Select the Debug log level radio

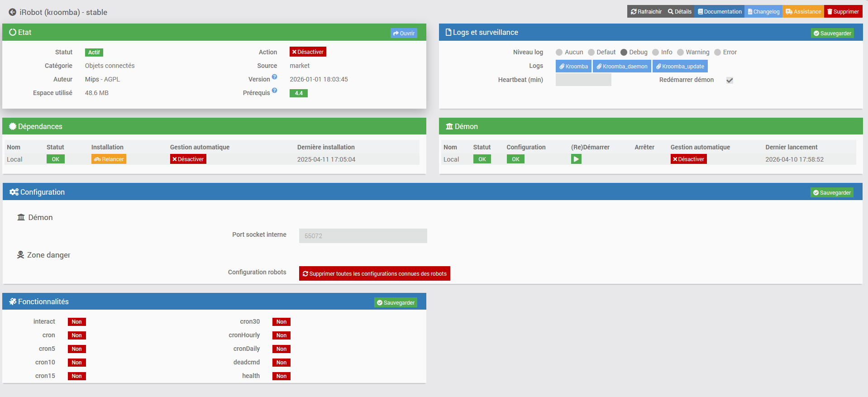pyautogui.click(x=624, y=53)
